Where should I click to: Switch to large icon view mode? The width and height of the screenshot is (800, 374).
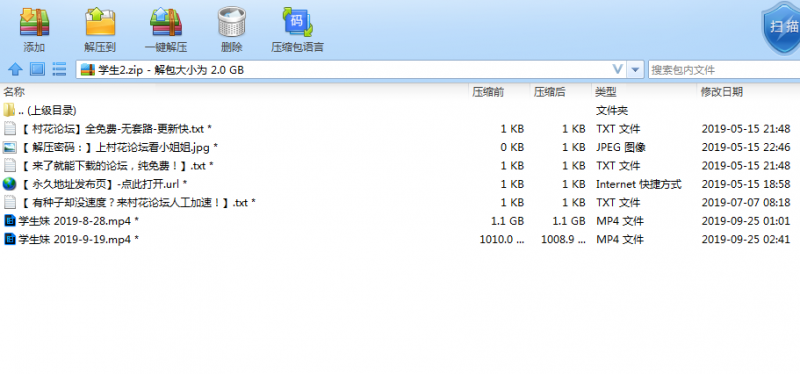[37, 69]
